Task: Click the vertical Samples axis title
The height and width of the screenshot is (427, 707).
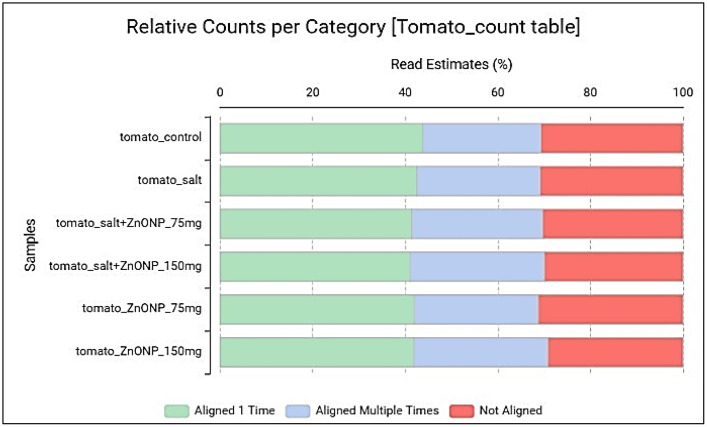Action: [x=30, y=245]
